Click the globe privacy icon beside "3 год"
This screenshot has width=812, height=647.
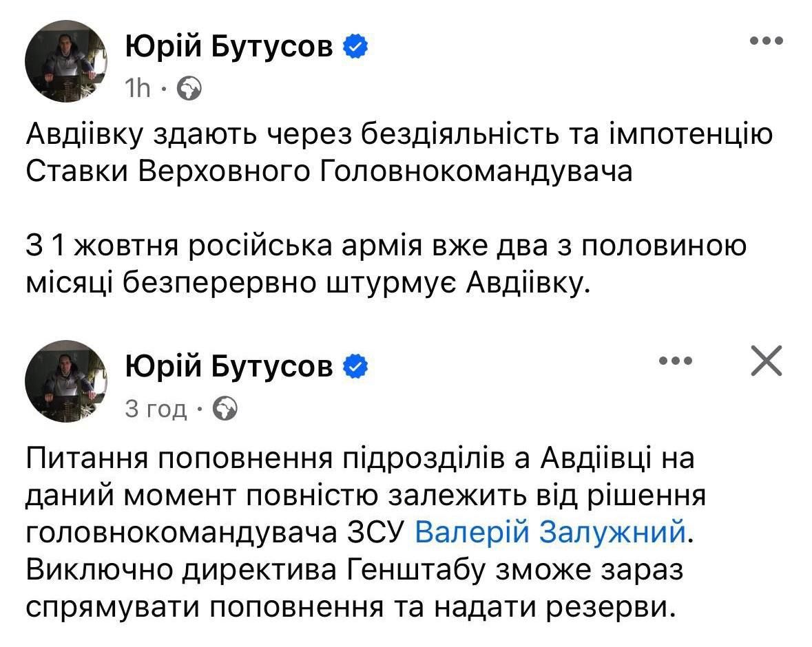point(226,410)
